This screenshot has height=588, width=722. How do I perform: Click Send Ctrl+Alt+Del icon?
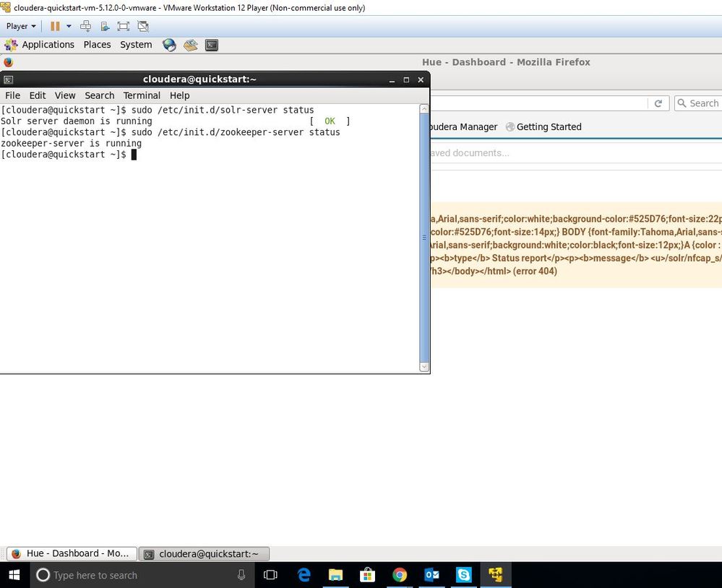point(86,26)
